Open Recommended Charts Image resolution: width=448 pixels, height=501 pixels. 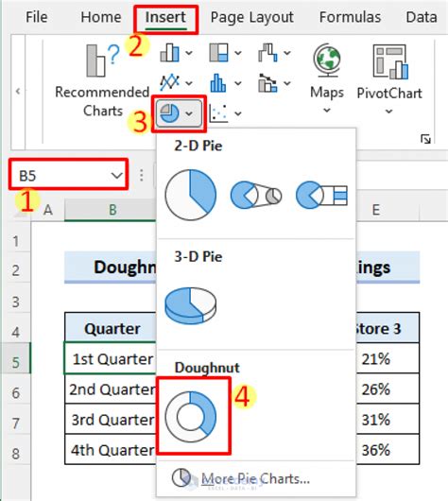102,80
